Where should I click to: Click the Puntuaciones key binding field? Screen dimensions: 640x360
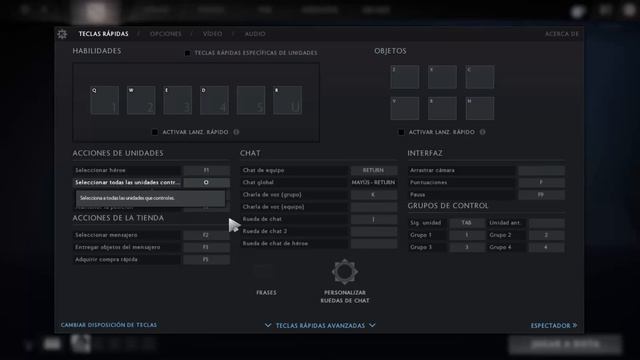click(541, 182)
